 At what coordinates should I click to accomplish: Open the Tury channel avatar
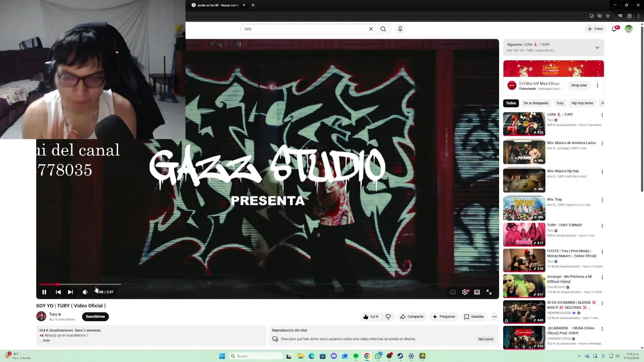pos(41,316)
